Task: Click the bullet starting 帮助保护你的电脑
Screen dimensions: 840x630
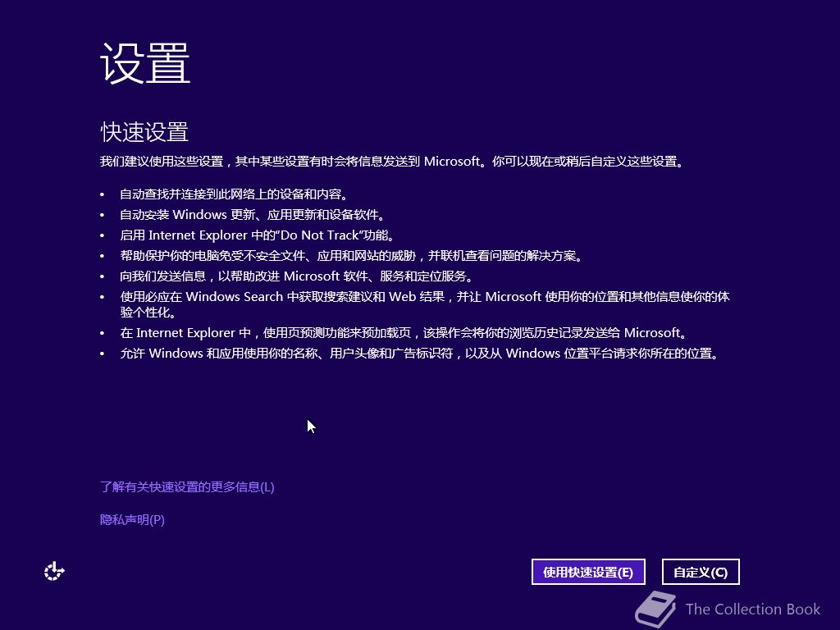Action: point(351,256)
